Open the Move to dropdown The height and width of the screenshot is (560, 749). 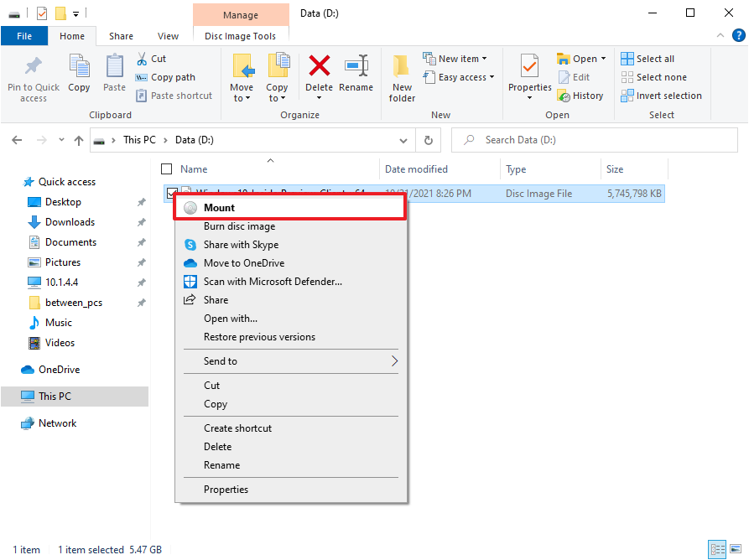point(242,75)
